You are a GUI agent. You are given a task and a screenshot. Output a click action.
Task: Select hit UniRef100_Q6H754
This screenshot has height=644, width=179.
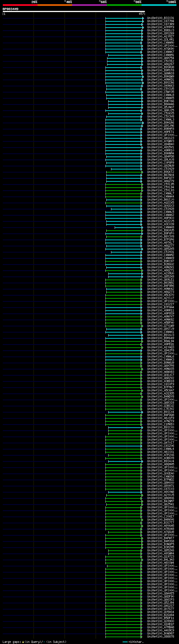[x=161, y=58]
